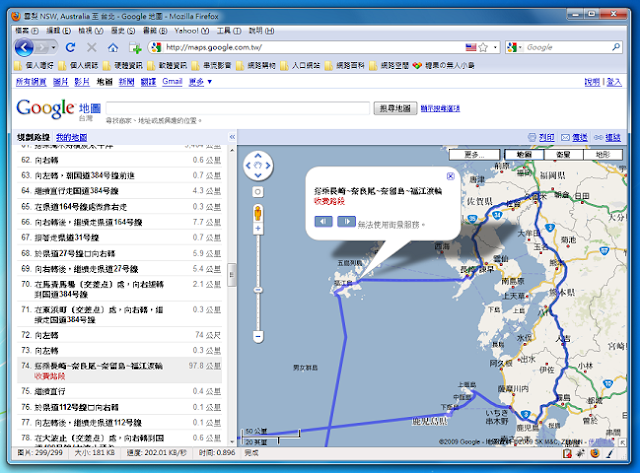Open the Yahoo!(Y) menu

click(x=191, y=31)
